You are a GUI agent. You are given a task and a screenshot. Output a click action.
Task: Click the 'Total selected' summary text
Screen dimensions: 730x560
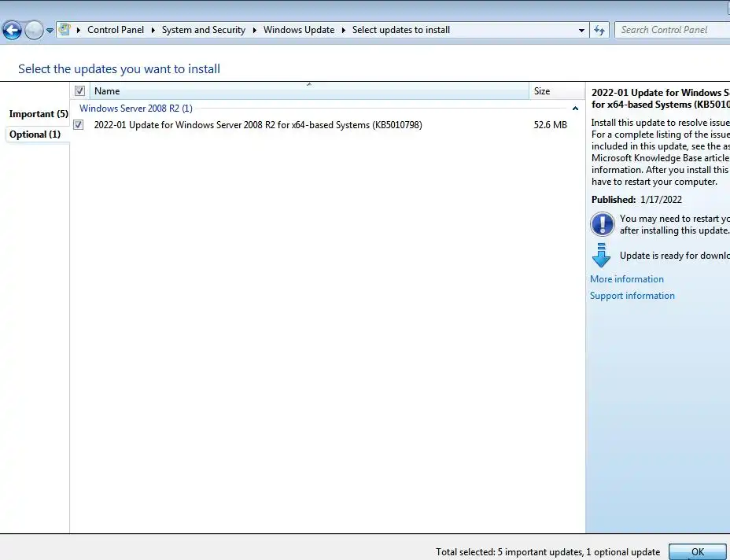(547, 552)
